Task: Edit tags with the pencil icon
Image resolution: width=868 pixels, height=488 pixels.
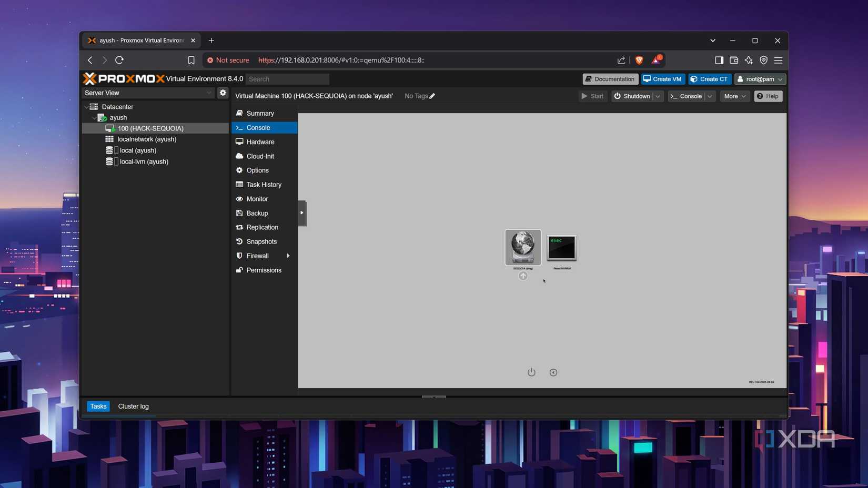Action: 432,96
